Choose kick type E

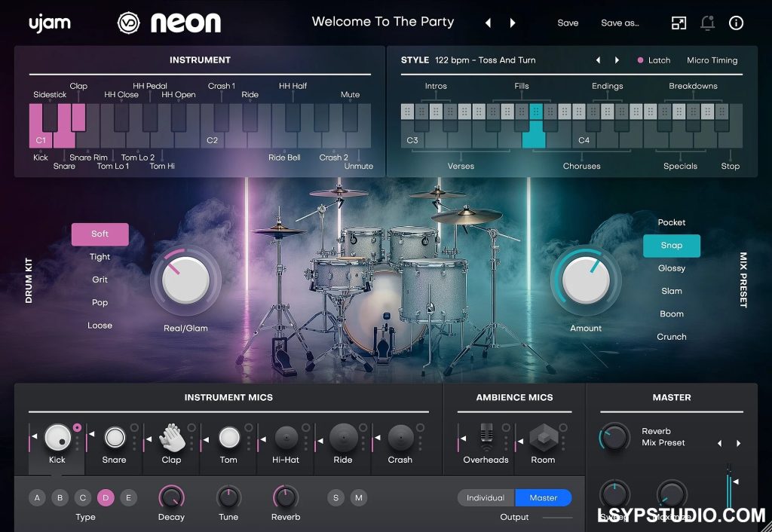[128, 497]
